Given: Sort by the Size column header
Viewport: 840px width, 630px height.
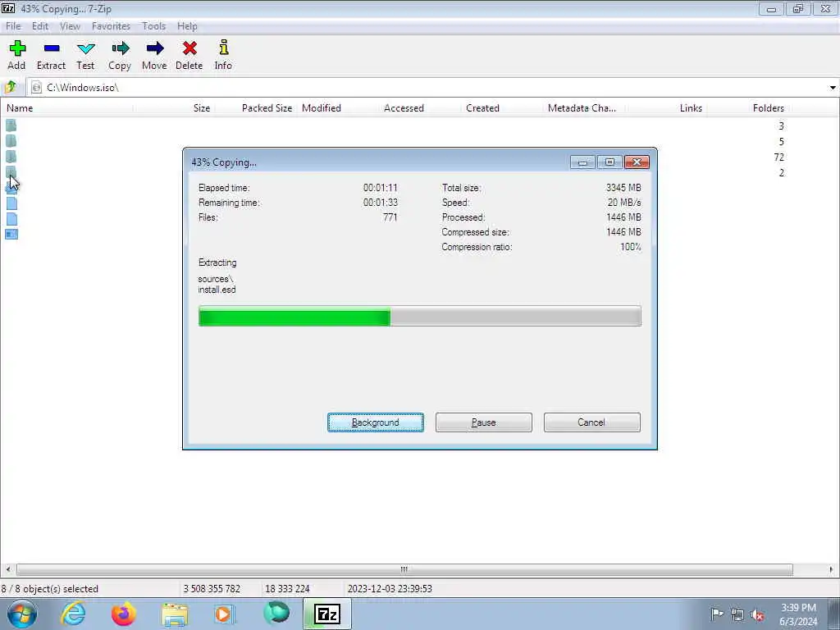Looking at the screenshot, I should point(174,107).
